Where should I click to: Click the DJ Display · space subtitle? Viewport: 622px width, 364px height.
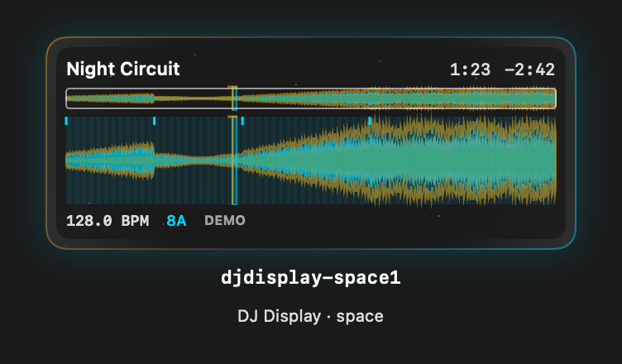point(311,316)
